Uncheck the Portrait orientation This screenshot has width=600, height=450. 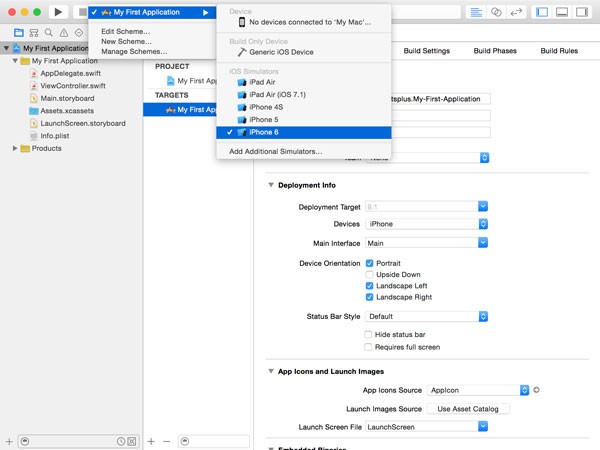[x=369, y=263]
